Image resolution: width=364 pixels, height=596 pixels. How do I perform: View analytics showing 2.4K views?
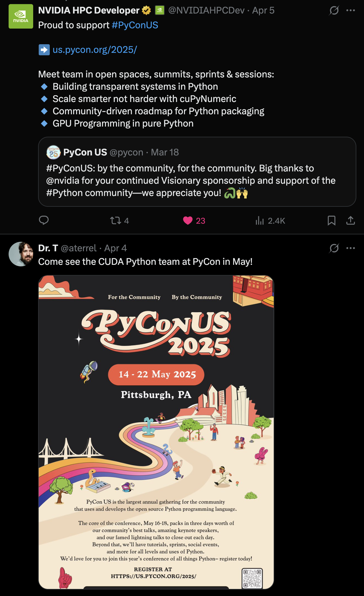point(260,221)
